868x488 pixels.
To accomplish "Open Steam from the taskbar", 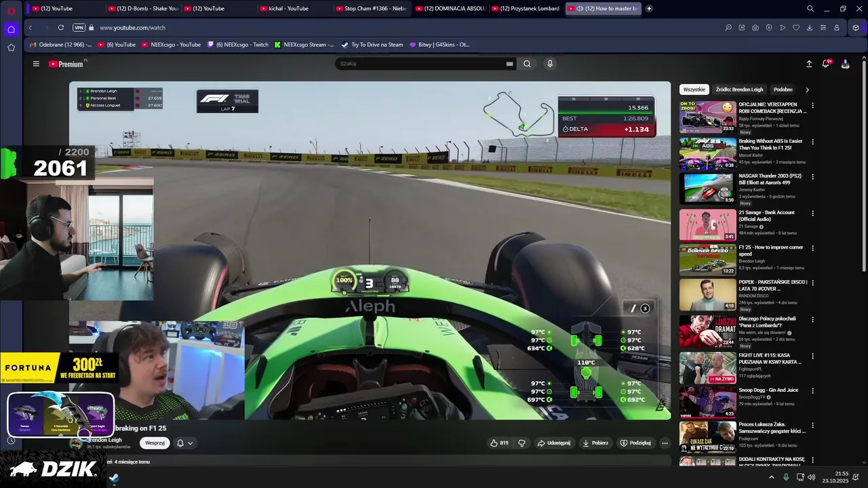I will tap(114, 477).
